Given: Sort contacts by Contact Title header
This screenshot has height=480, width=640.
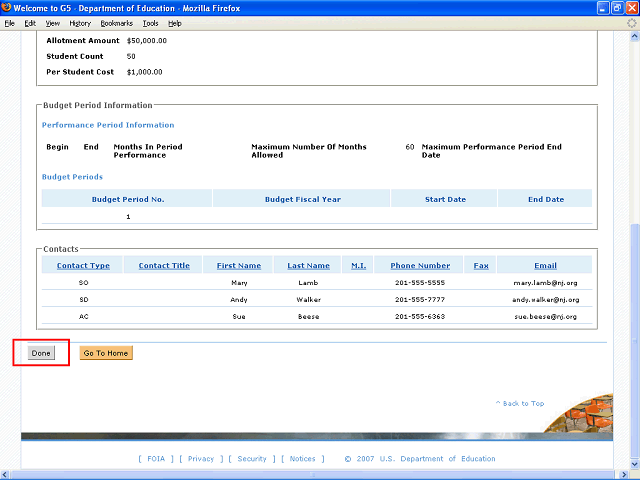Looking at the screenshot, I should [164, 266].
